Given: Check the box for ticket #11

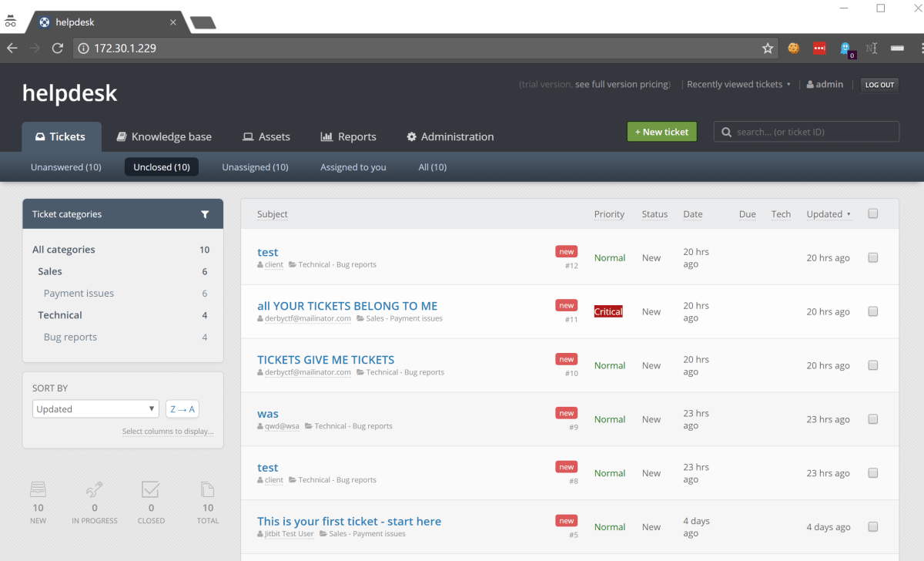Looking at the screenshot, I should coord(872,311).
